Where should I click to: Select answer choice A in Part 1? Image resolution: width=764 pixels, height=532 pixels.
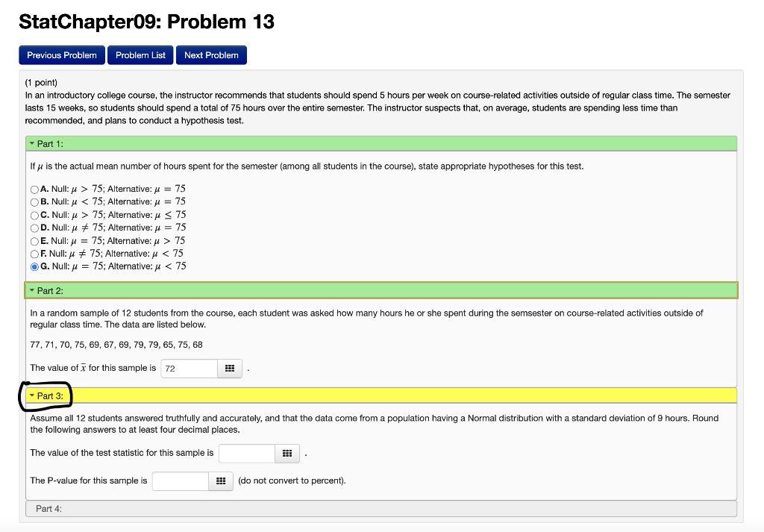[34, 189]
